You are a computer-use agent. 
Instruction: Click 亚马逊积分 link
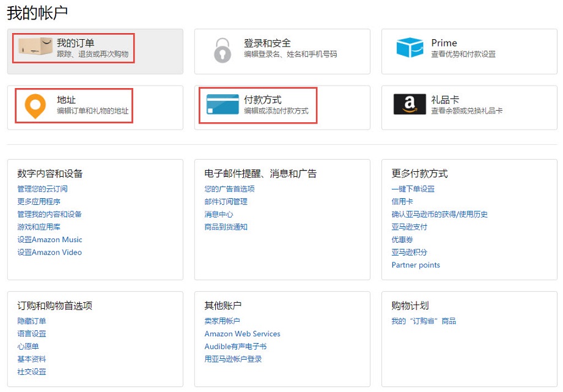[x=410, y=252]
